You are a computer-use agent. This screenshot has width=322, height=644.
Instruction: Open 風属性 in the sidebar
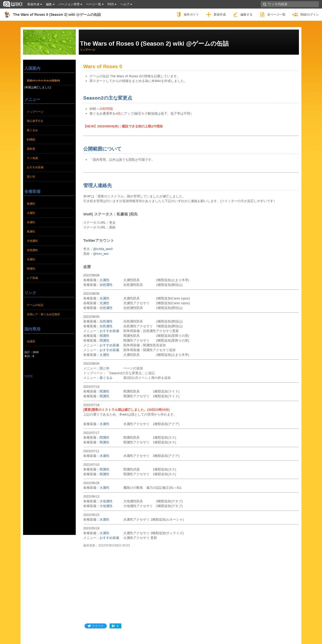click(31, 231)
